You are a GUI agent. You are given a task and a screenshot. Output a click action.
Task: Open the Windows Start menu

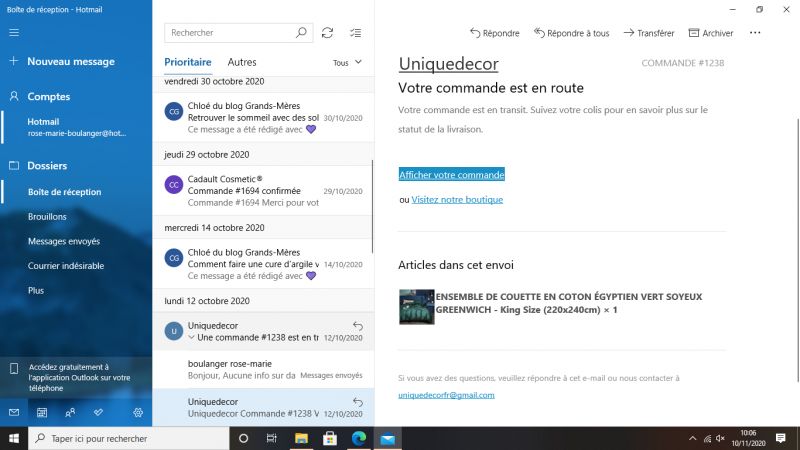14,438
